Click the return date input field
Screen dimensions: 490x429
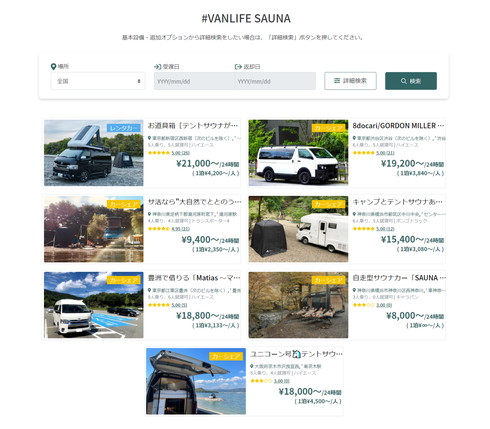[275, 81]
